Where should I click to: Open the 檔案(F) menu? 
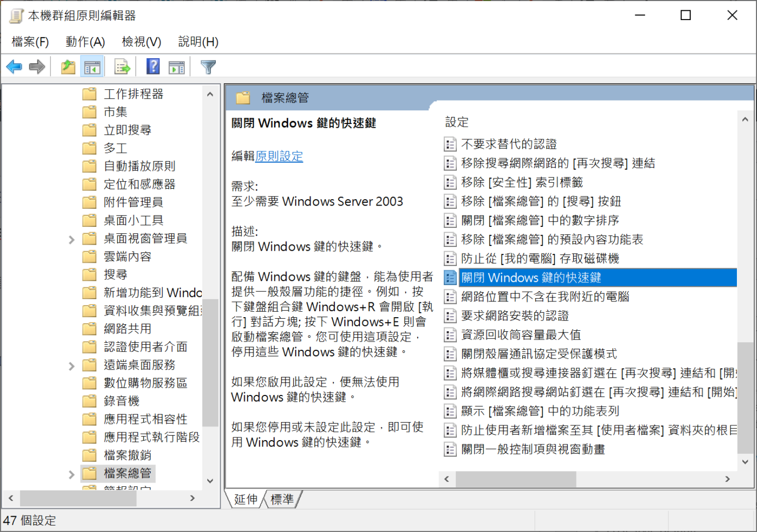coord(30,42)
